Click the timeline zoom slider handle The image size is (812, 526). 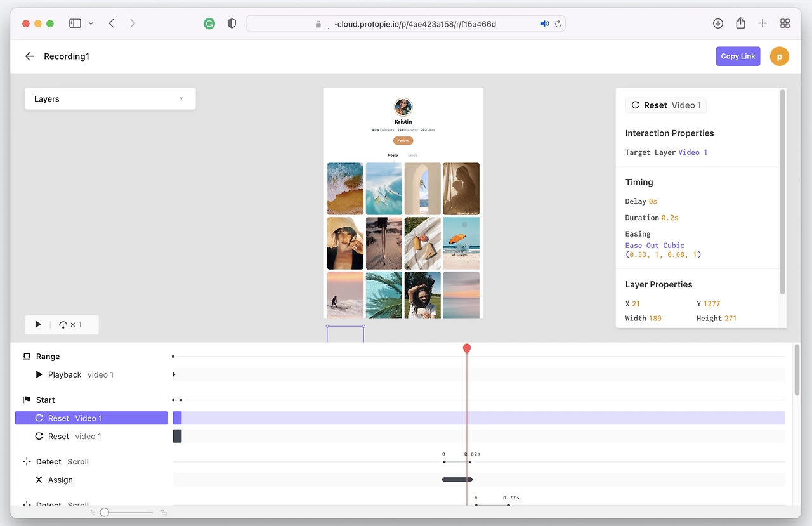click(x=105, y=512)
